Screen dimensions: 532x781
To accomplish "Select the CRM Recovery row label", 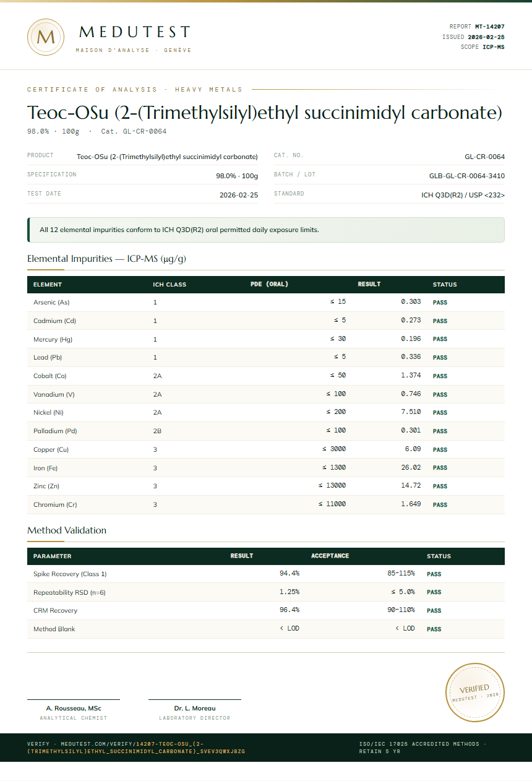I will click(55, 611).
